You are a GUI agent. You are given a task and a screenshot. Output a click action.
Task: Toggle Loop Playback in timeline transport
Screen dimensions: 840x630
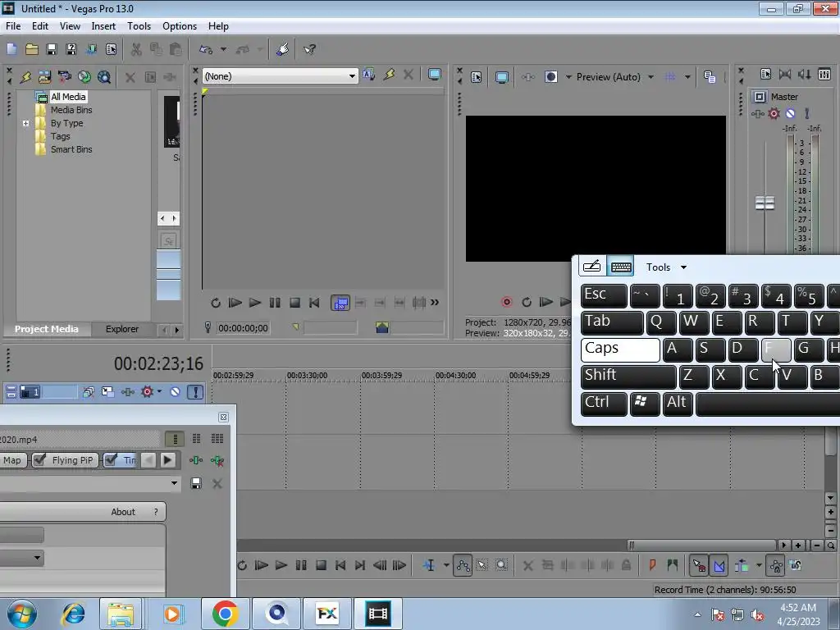[242, 565]
